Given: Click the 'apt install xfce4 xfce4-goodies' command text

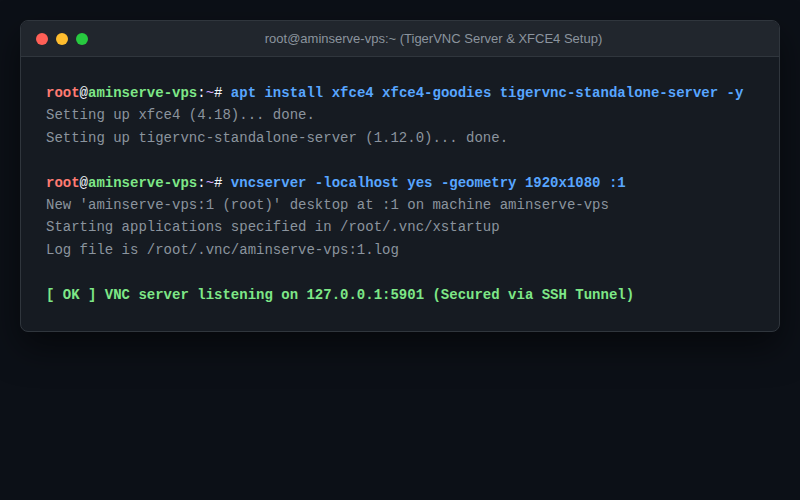Looking at the screenshot, I should [x=361, y=92].
